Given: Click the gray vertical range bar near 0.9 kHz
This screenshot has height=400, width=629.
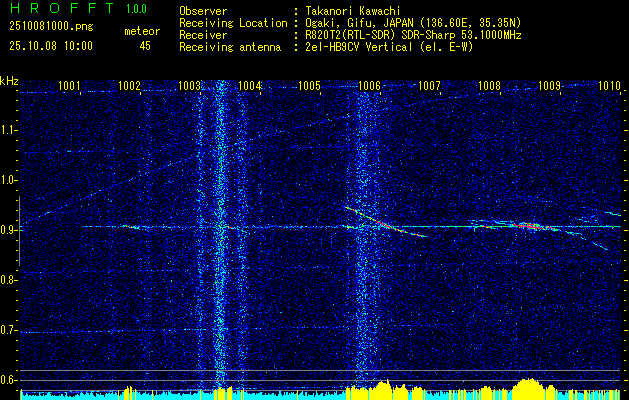Looking at the screenshot, I should tap(19, 231).
